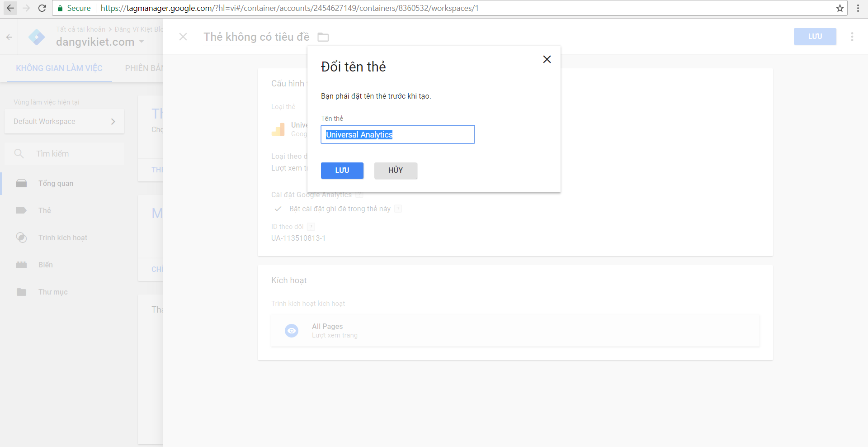
Task: Open Thẻ section in sidebar
Action: point(45,210)
